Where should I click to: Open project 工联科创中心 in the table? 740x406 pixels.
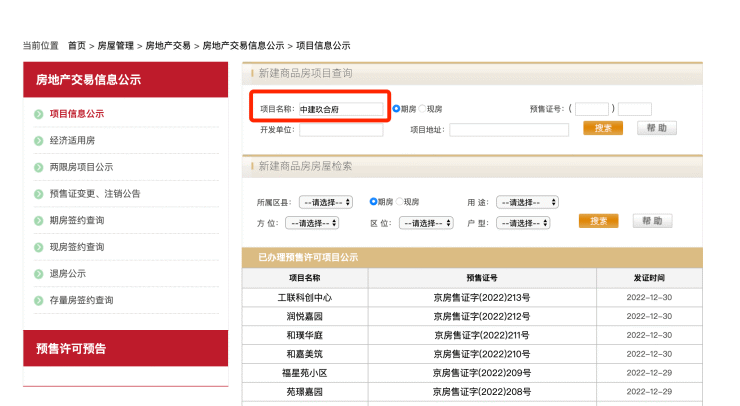tap(304, 298)
